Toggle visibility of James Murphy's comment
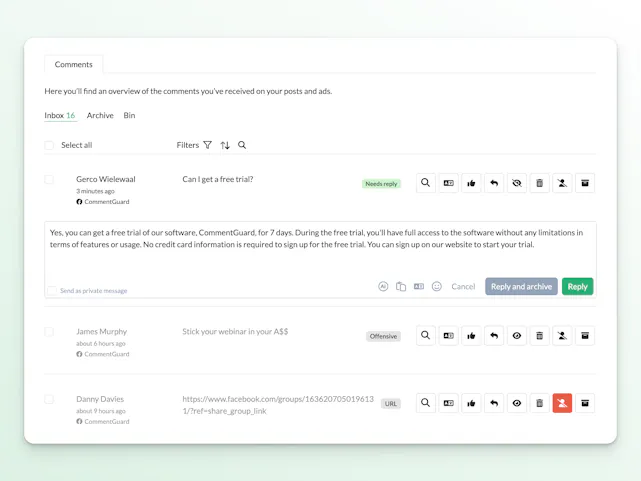The height and width of the screenshot is (481, 641). point(516,336)
